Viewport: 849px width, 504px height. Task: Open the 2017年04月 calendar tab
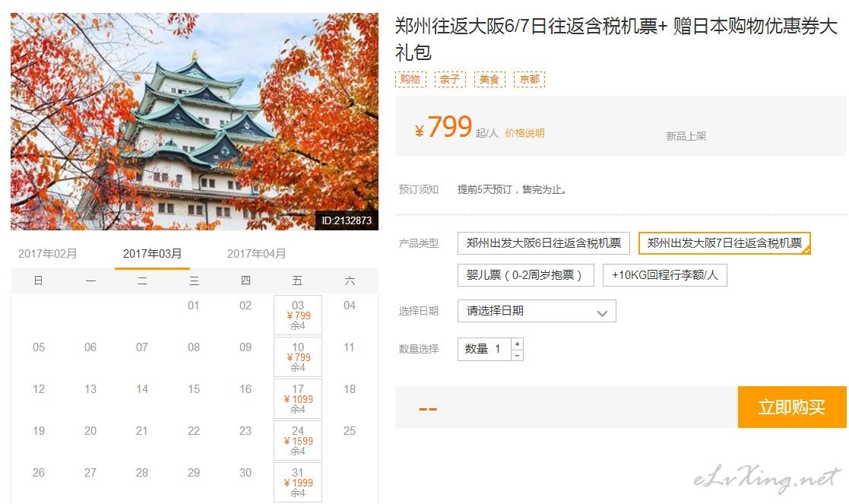point(256,253)
